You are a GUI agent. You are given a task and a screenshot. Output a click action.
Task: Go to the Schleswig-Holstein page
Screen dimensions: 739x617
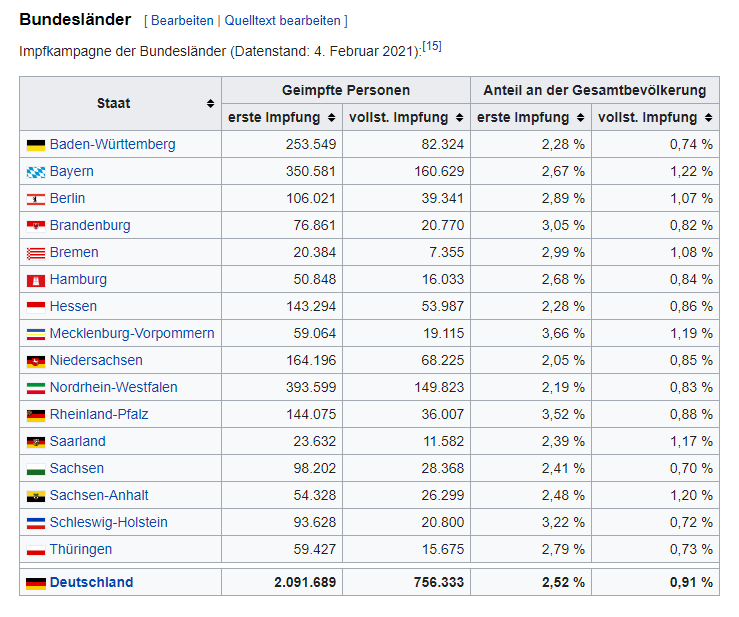(108, 523)
